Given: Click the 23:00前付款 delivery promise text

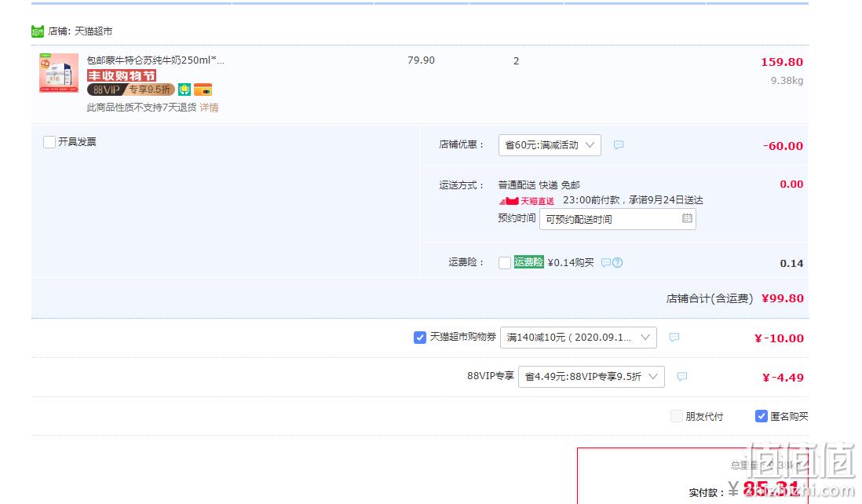Looking at the screenshot, I should coord(634,200).
